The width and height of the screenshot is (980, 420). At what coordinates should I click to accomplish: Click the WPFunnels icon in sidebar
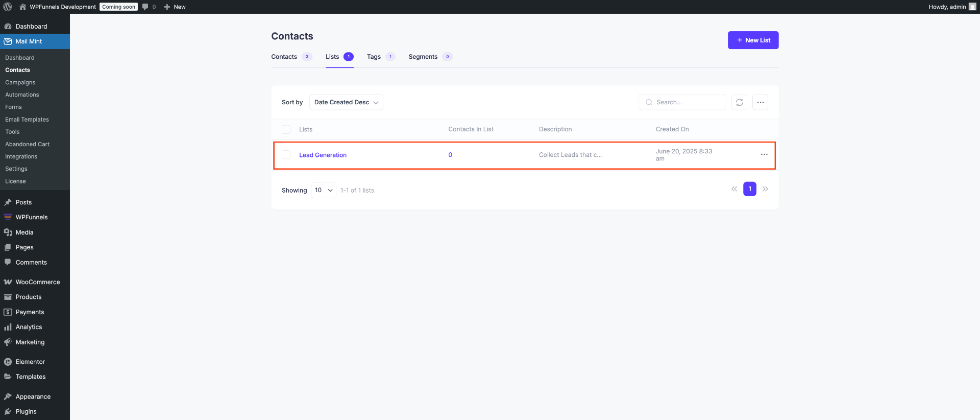(8, 217)
